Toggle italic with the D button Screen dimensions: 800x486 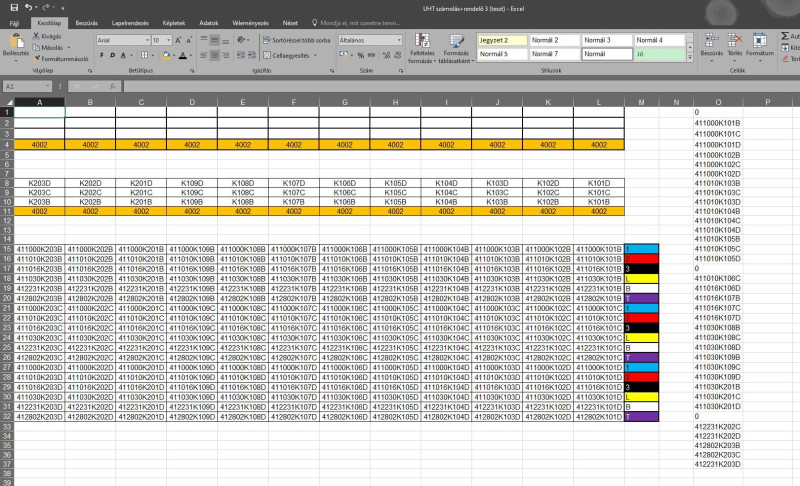(112, 55)
